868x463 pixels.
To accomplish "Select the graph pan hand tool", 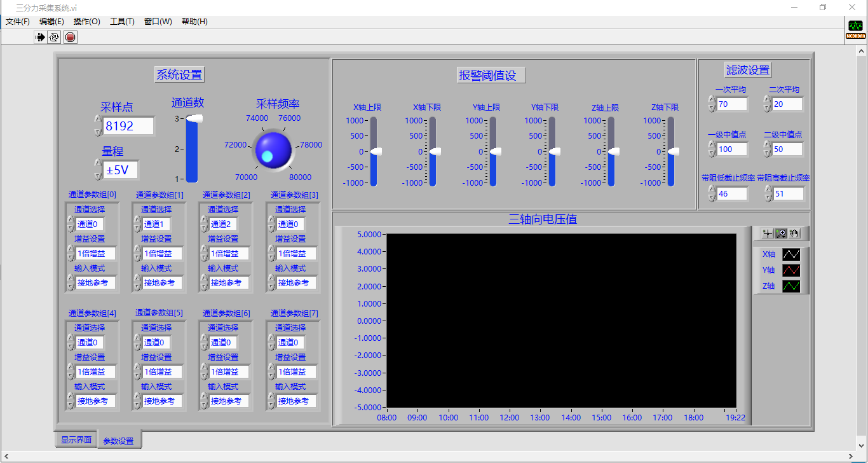I will tap(795, 233).
